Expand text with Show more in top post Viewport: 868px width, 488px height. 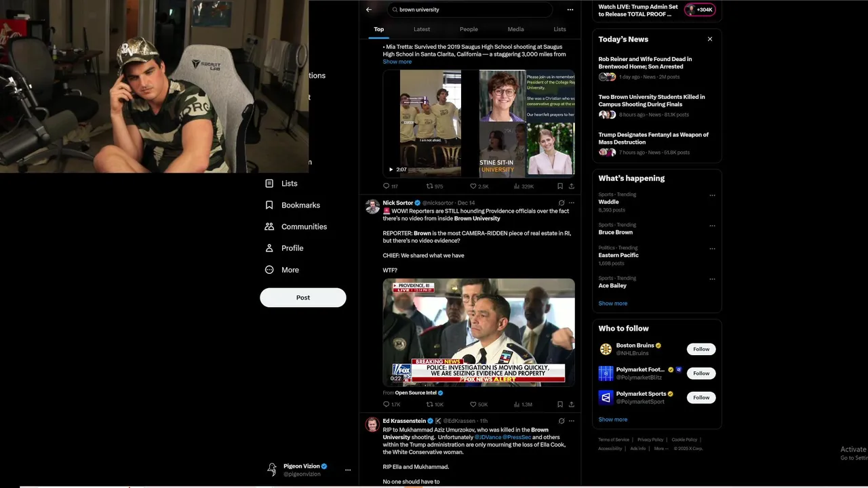397,62
